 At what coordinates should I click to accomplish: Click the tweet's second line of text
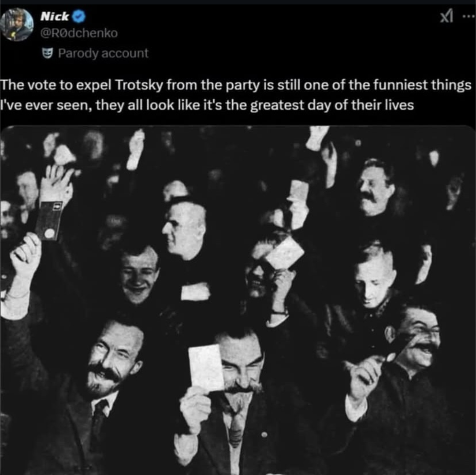click(x=207, y=106)
